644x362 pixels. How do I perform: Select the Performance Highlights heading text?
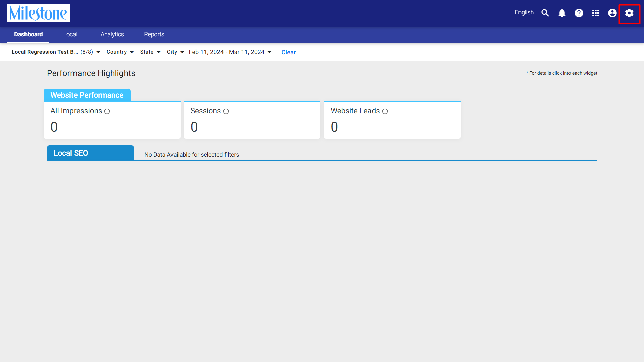tap(91, 73)
